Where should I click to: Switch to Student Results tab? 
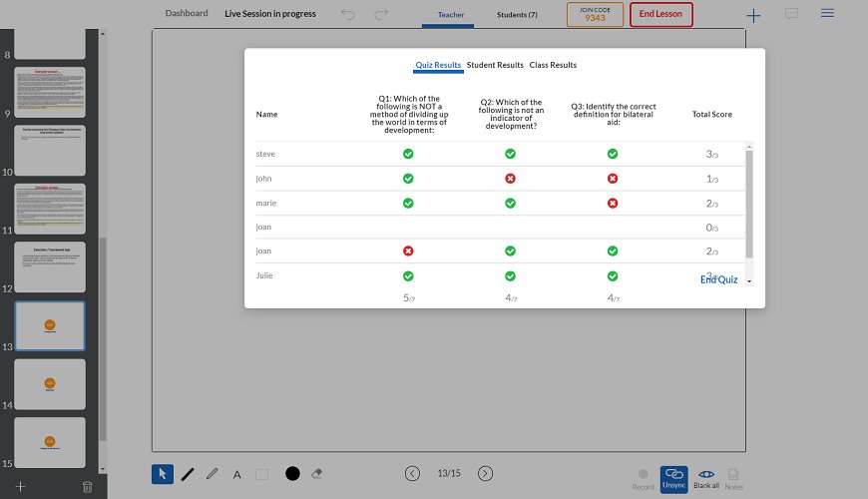coord(495,65)
